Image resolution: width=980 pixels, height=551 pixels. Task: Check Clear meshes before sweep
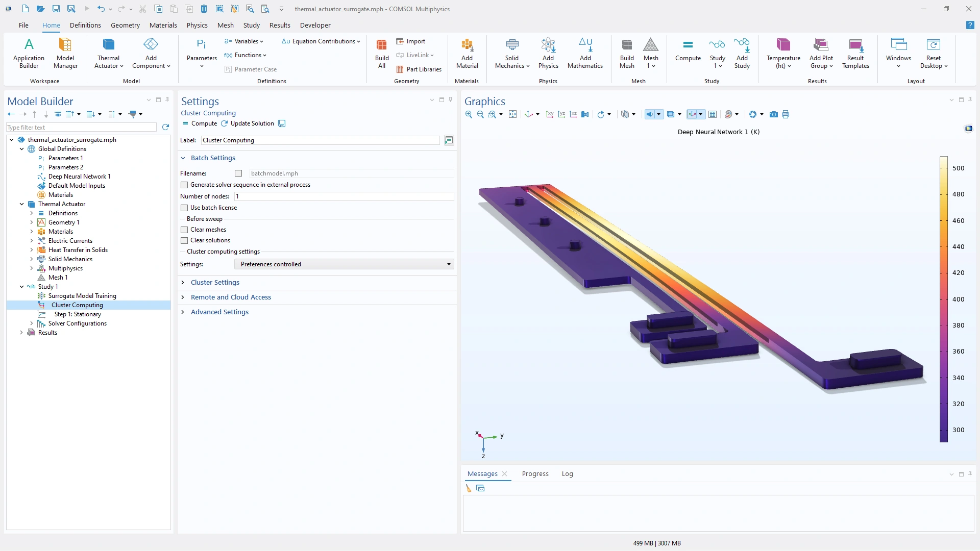[x=184, y=230]
